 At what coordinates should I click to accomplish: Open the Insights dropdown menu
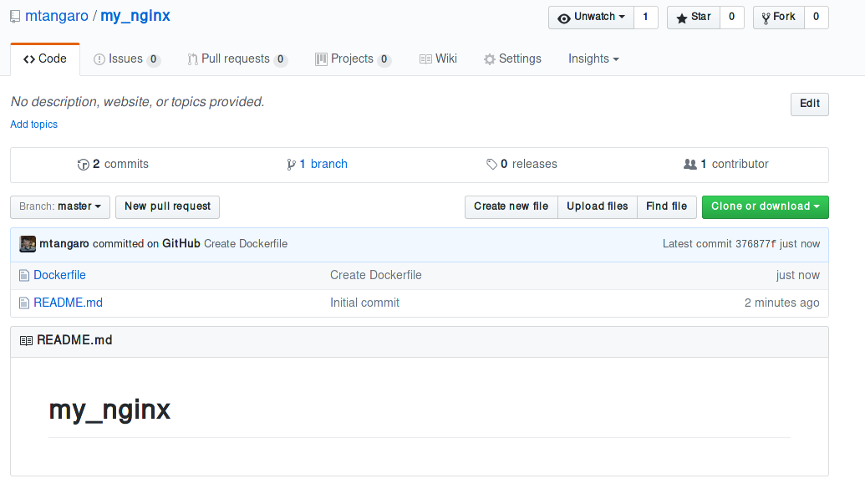coord(593,59)
